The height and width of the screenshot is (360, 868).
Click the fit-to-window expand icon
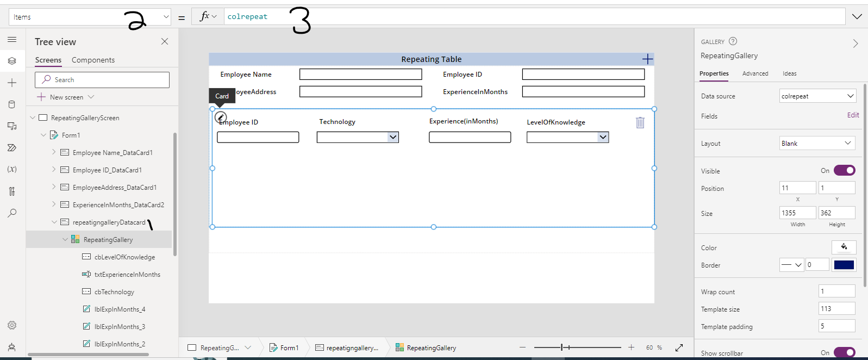tap(679, 347)
